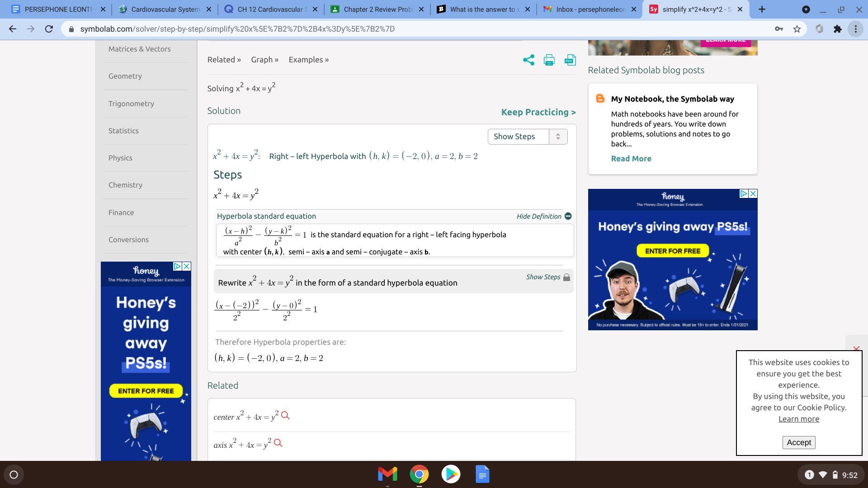Expand the Related » section link
Image resolution: width=868 pixels, height=488 pixels.
tap(224, 60)
